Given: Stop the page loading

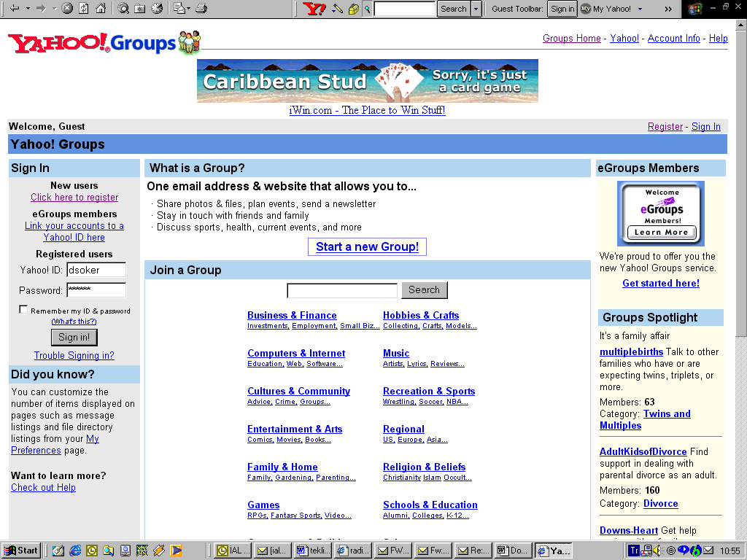Looking at the screenshot, I should tap(67, 8).
